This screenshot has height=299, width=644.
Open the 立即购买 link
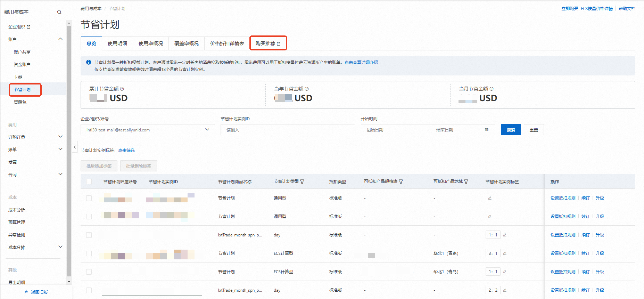pyautogui.click(x=570, y=9)
